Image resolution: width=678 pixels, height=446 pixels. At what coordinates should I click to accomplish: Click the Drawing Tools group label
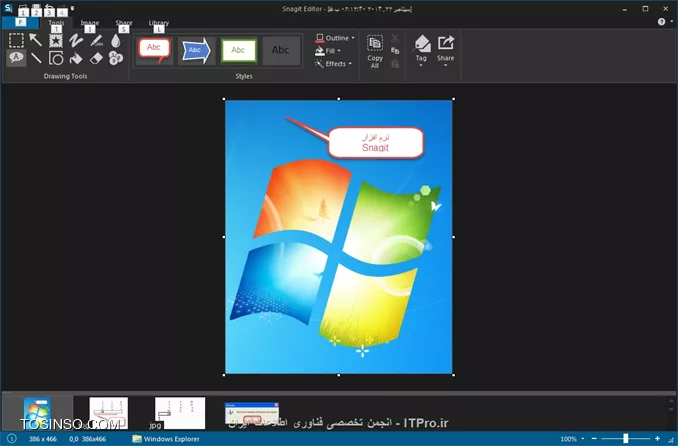click(65, 76)
